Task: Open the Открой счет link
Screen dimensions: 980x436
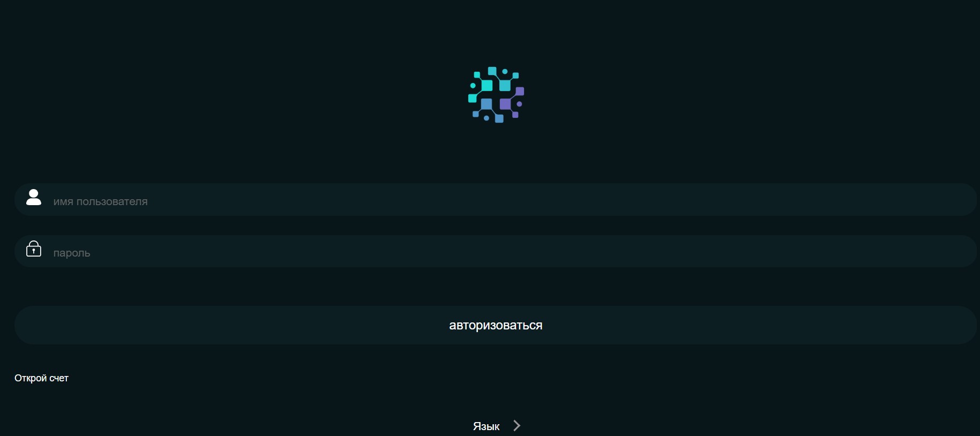Action: tap(41, 378)
